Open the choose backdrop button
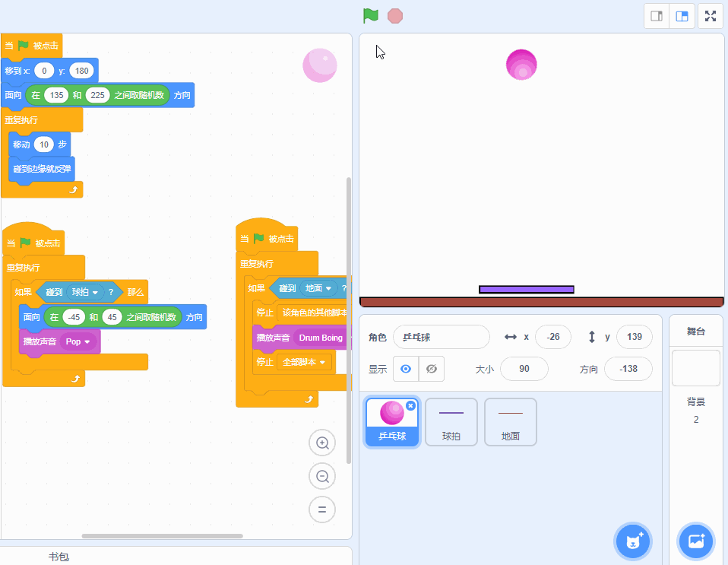Image resolution: width=728 pixels, height=565 pixels. (696, 541)
